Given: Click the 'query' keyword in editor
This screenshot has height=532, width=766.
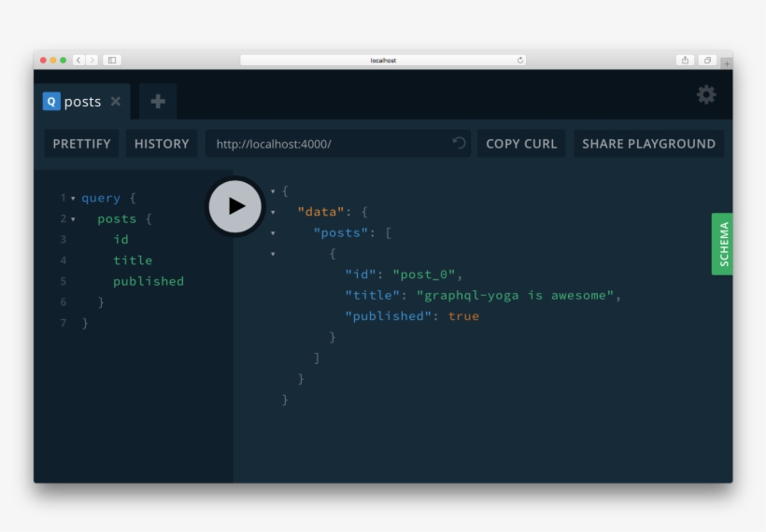Looking at the screenshot, I should [101, 198].
